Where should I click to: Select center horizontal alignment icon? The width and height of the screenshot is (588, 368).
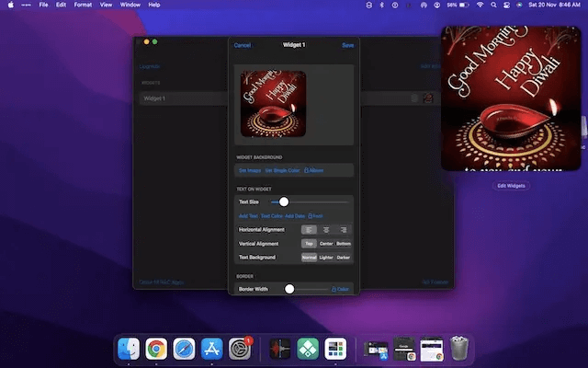click(326, 229)
